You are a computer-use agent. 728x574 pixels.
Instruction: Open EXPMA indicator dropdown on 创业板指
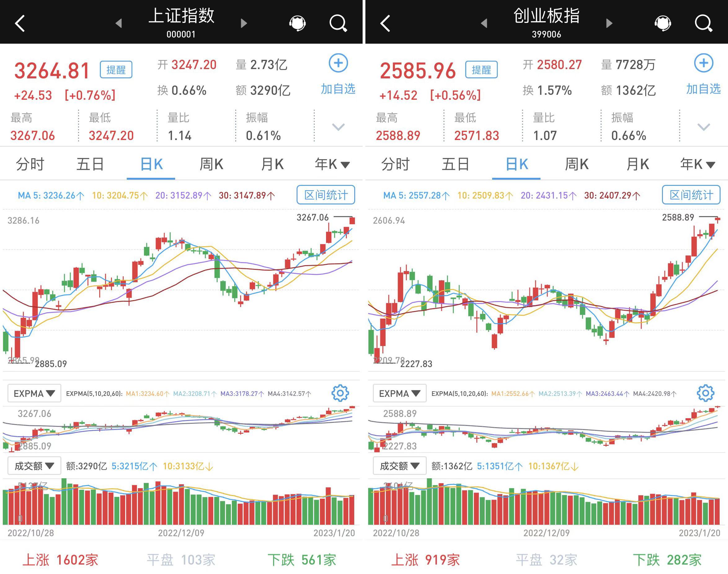click(399, 393)
